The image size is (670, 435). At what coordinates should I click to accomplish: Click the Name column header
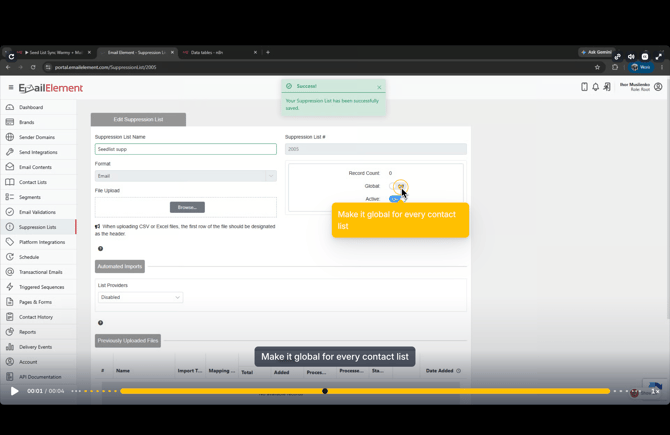[123, 370]
